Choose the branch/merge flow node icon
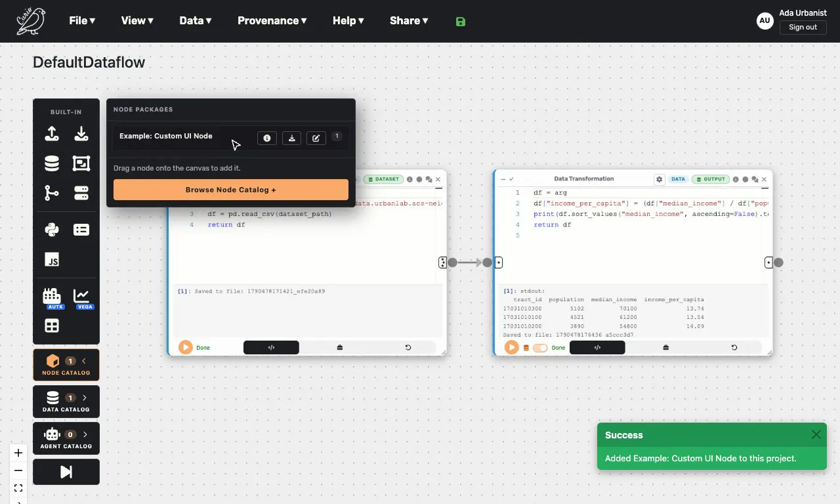The width and height of the screenshot is (840, 504). [x=52, y=193]
